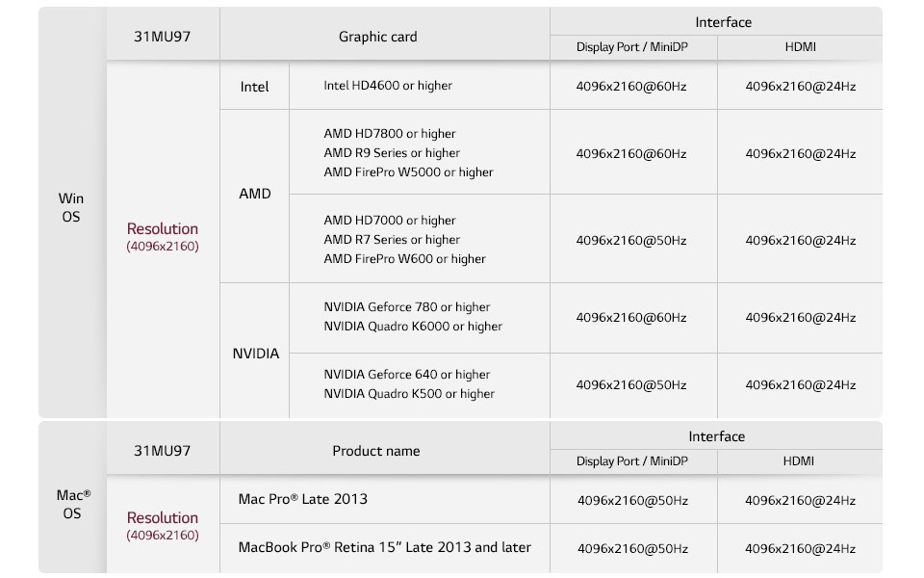Select Display Port / MiniDP in Win table
Screen dimensions: 924x578
[x=631, y=47]
